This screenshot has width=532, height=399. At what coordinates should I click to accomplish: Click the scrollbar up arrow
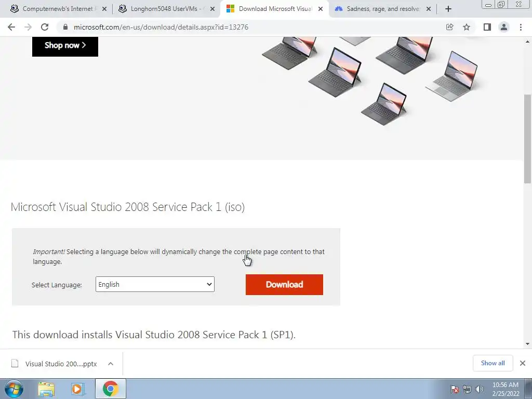tap(527, 42)
